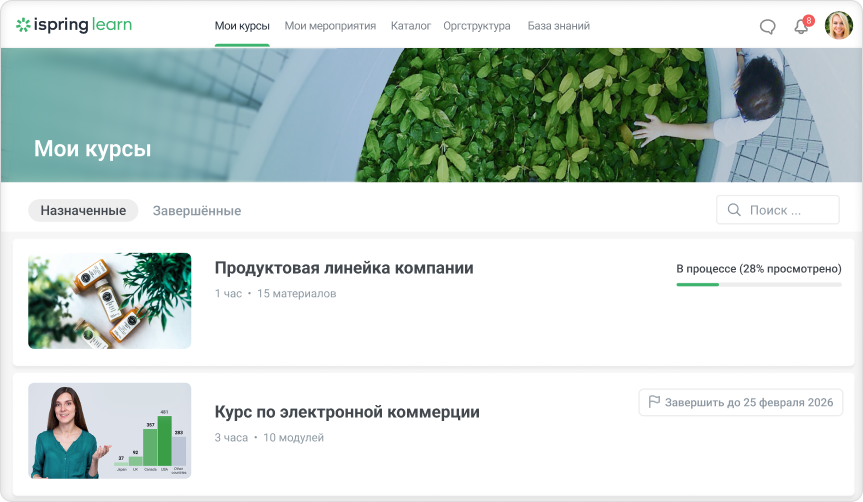Viewport: 863px width, 502px height.
Task: Click the magnifier icon in the search box
Action: pyautogui.click(x=734, y=210)
